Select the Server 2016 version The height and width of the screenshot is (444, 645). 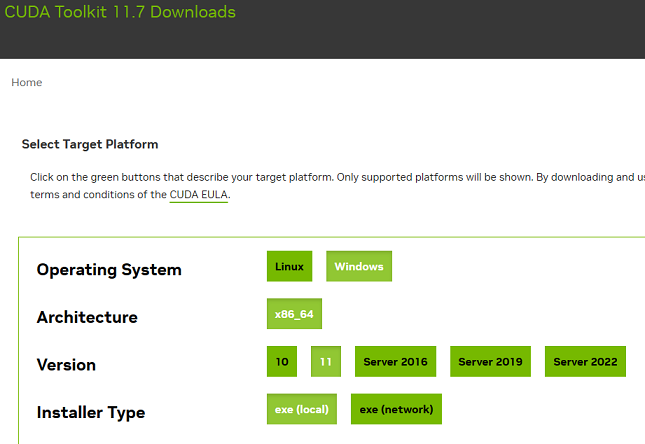(395, 362)
